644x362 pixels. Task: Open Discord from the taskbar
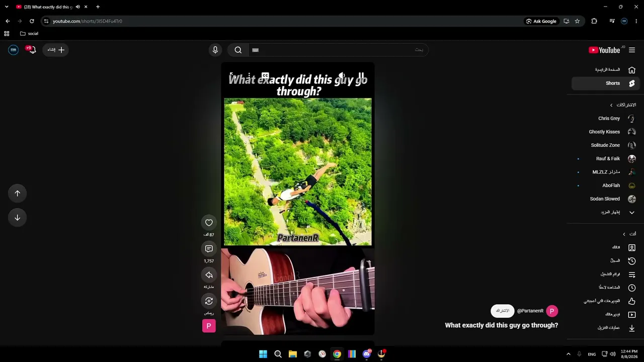point(367,354)
